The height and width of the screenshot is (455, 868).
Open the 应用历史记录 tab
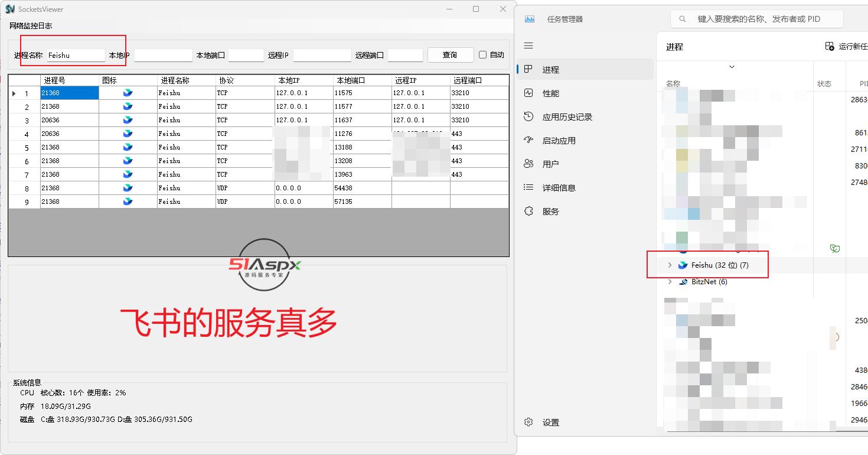(586, 117)
